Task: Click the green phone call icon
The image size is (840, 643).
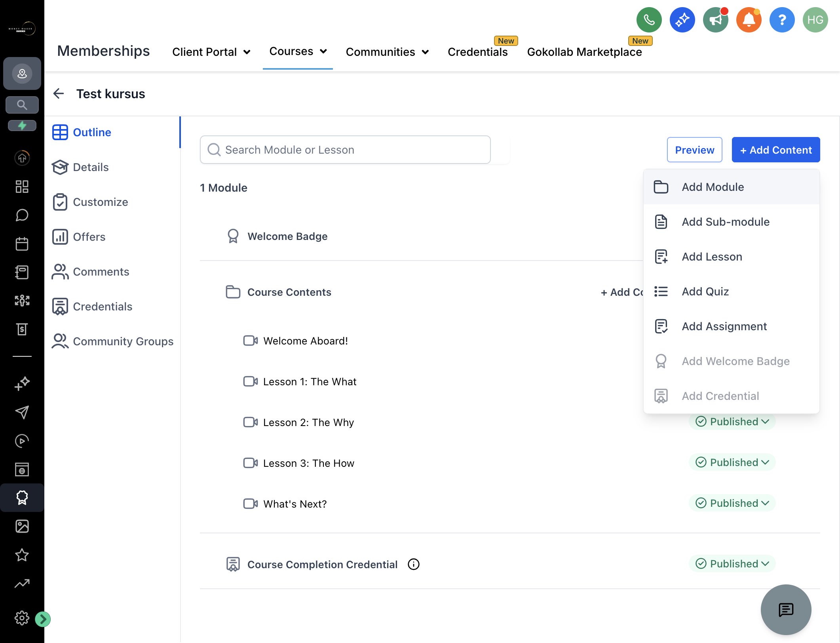Action: (x=649, y=20)
